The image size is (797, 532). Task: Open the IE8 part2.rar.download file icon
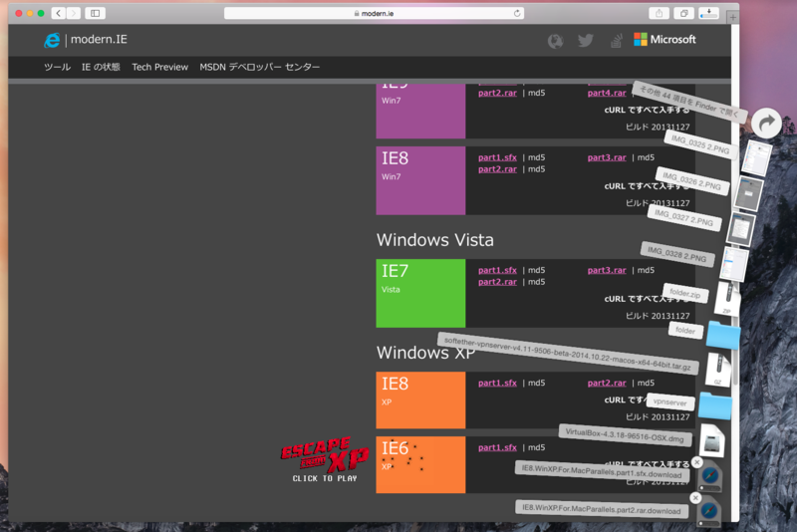(x=709, y=512)
